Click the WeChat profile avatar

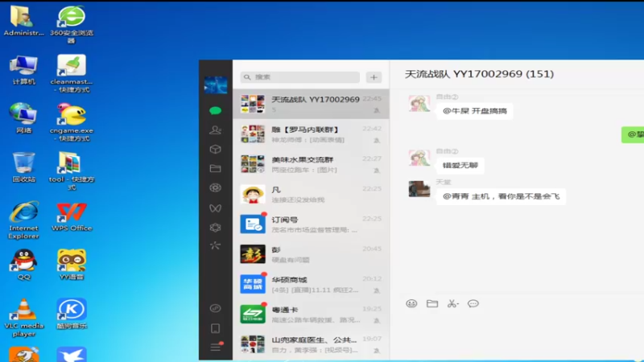click(x=216, y=84)
